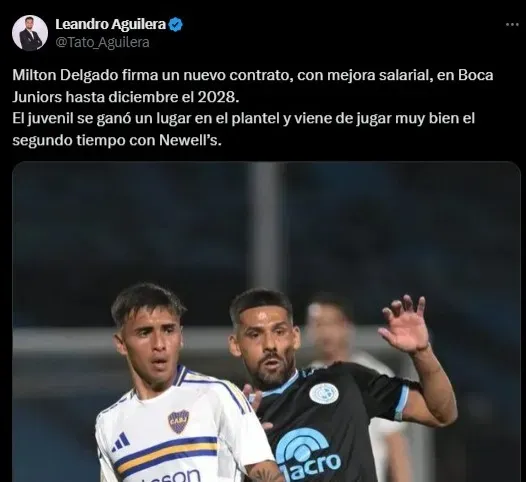Click the word Boca ending the first line
The height and width of the screenshot is (482, 526).
(476, 75)
